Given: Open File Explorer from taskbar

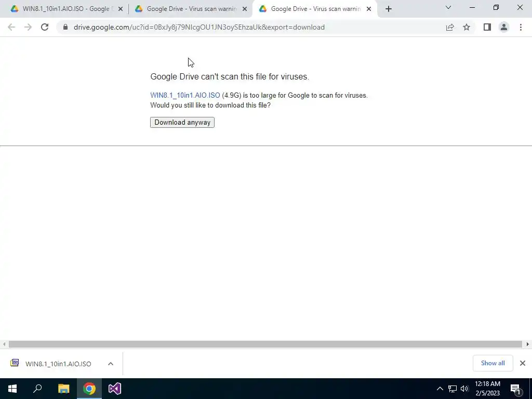Looking at the screenshot, I should tap(63, 389).
